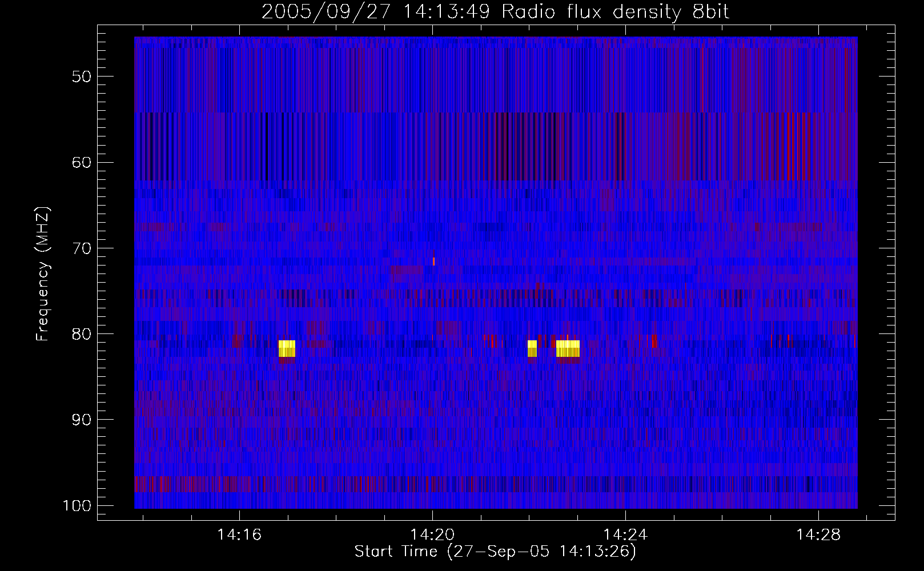Click the orange spike near 14:20 at 71 MHz
The height and width of the screenshot is (571, 924).
434,262
